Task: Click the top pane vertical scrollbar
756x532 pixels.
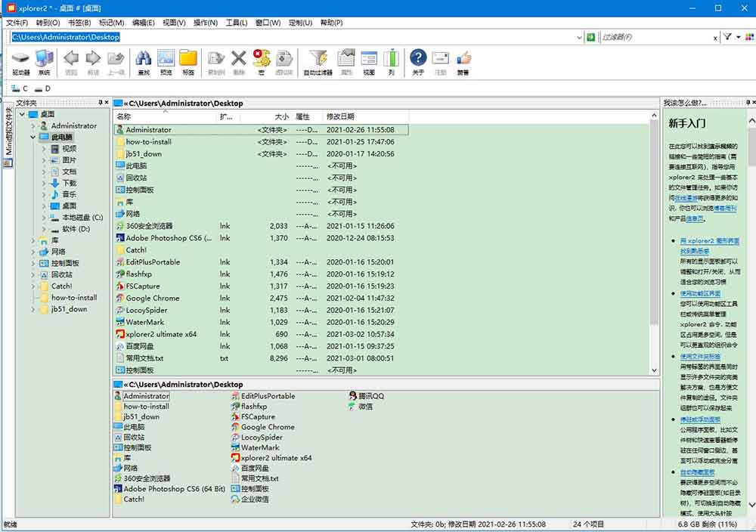Action: (x=654, y=243)
